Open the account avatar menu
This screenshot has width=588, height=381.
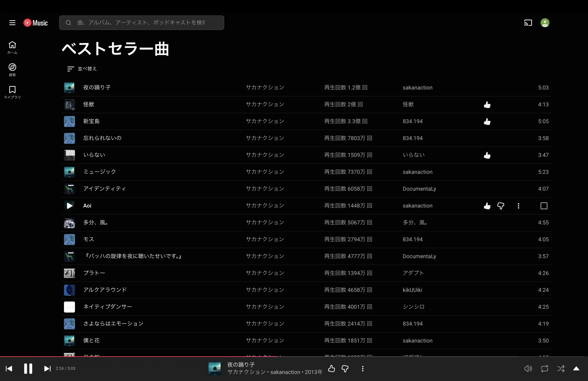pyautogui.click(x=545, y=23)
